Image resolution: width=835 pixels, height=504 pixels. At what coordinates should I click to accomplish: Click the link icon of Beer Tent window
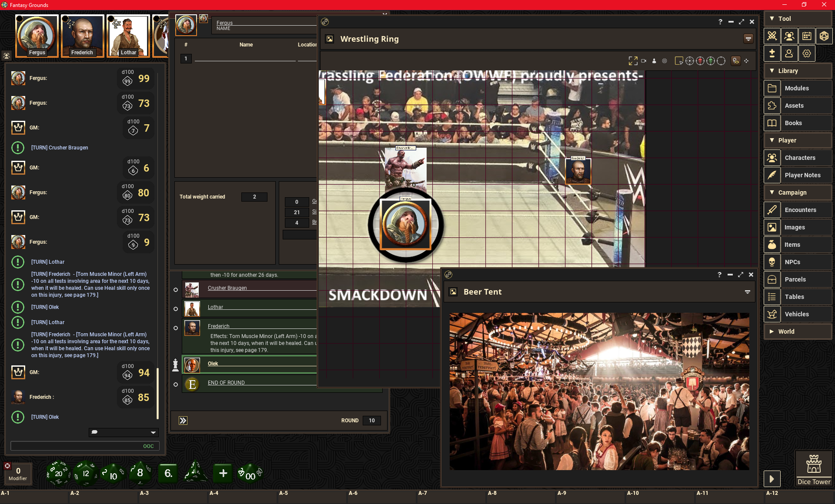click(448, 275)
